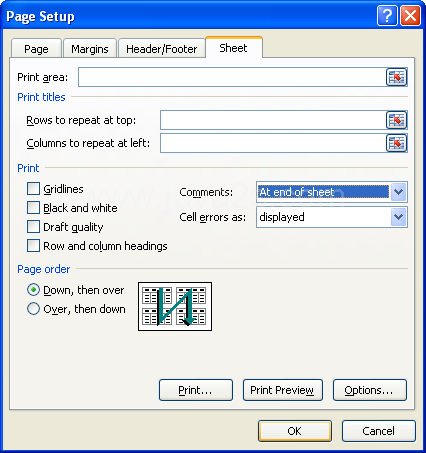The height and width of the screenshot is (453, 426).
Task: Open the Margins tab
Action: (90, 49)
